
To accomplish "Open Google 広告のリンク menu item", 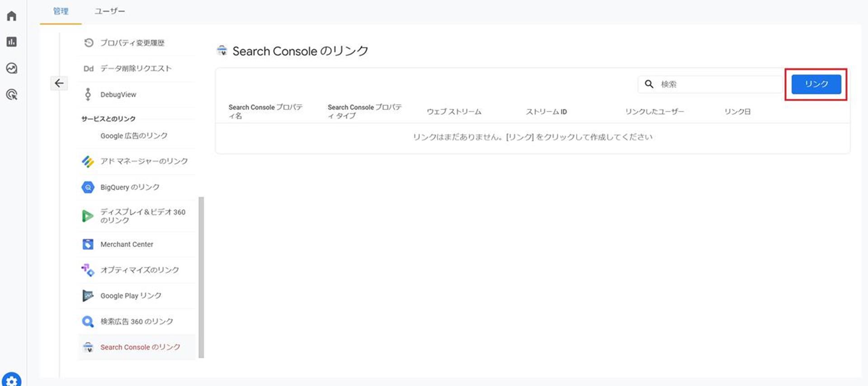I will pos(137,136).
